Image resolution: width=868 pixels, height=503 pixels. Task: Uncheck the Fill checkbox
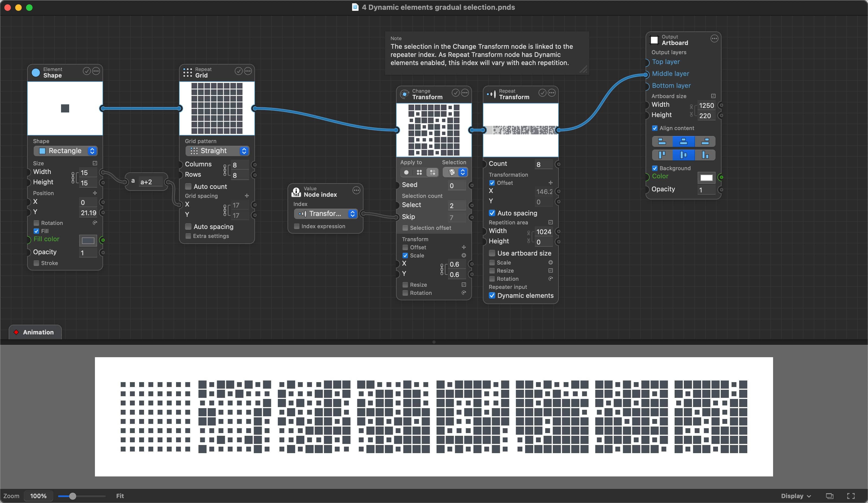[x=37, y=231]
